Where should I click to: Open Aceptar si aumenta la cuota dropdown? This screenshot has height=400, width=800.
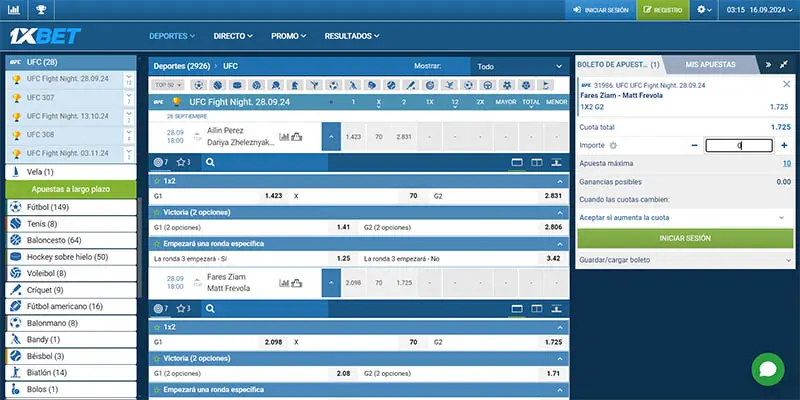coord(685,218)
